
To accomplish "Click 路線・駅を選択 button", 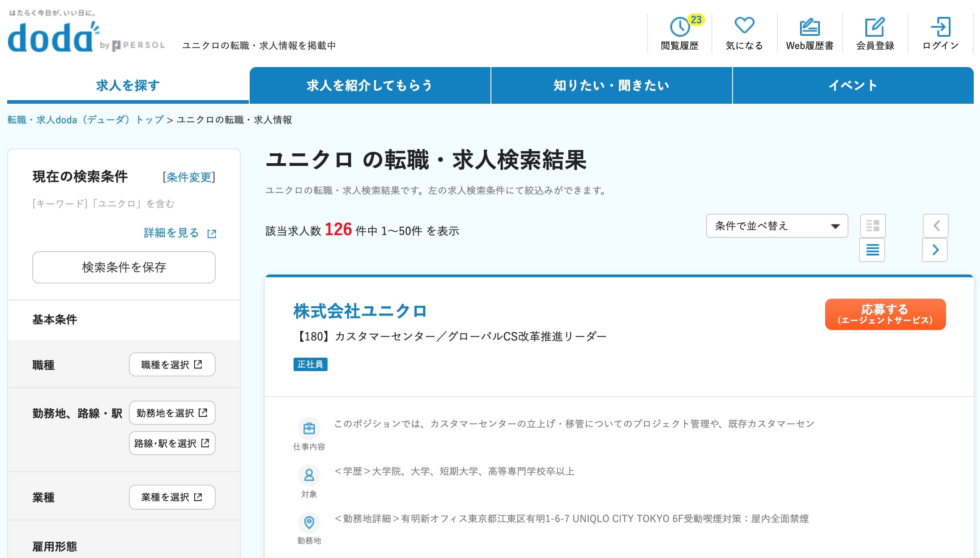I will pos(172,444).
